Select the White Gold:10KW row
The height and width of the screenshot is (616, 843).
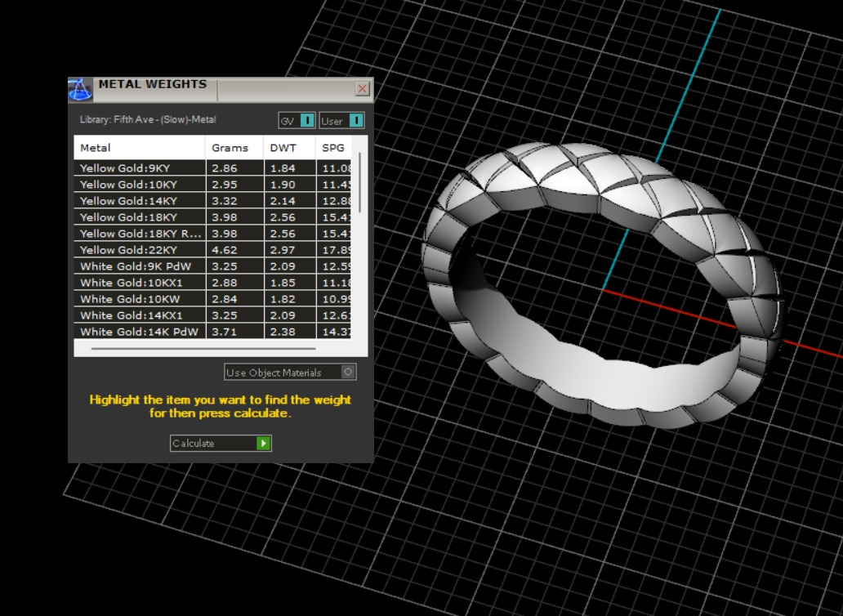pos(212,299)
